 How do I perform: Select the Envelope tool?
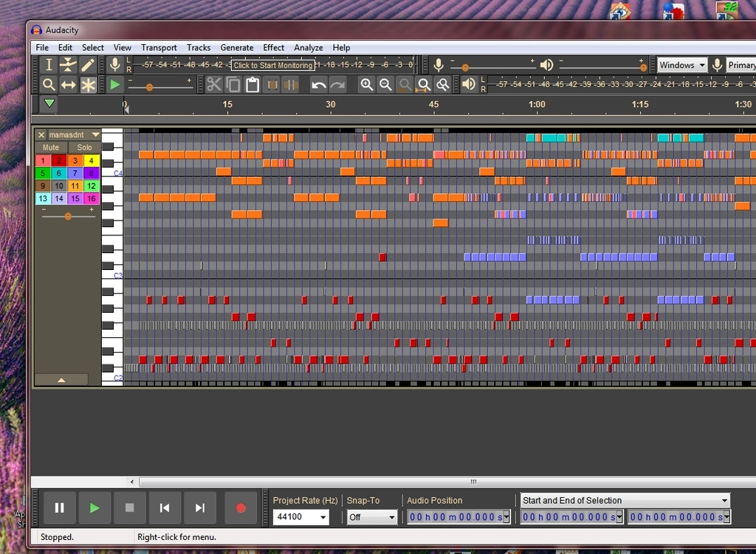(x=68, y=65)
